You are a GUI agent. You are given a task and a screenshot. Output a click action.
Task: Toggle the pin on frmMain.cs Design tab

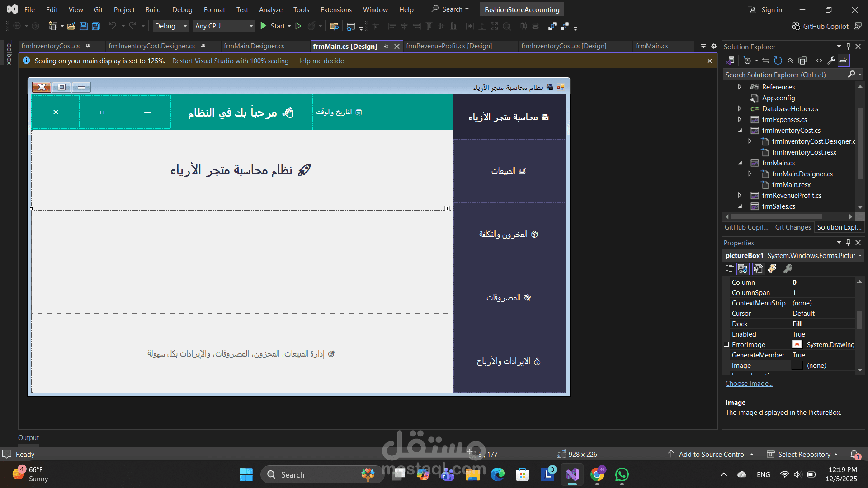click(387, 46)
